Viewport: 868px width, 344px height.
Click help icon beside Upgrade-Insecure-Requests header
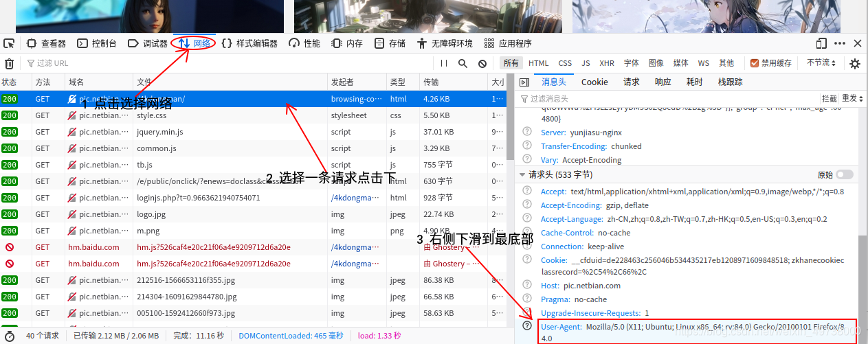tap(527, 312)
